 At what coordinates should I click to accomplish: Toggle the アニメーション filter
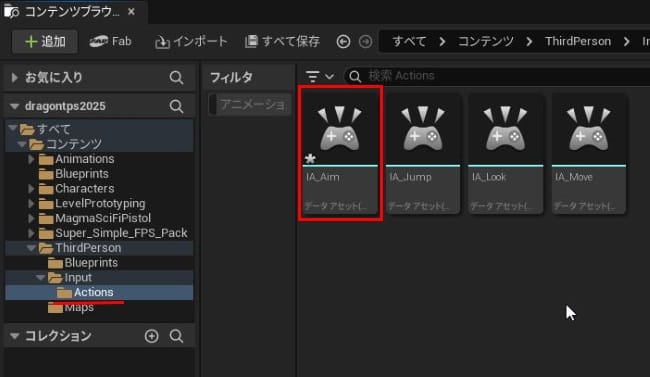[x=250, y=105]
